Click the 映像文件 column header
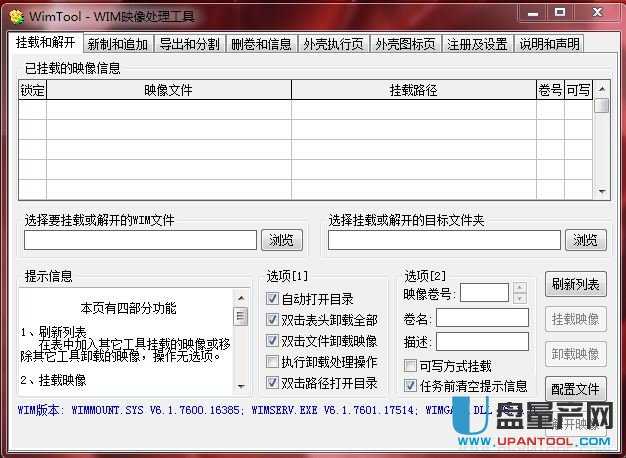This screenshot has width=626, height=458. 168,90
